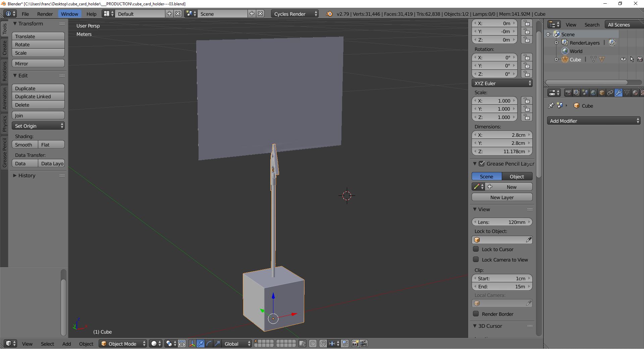Screen dimensions: 644x349
Task: Click the Duplicate Linked button
Action: click(x=38, y=97)
